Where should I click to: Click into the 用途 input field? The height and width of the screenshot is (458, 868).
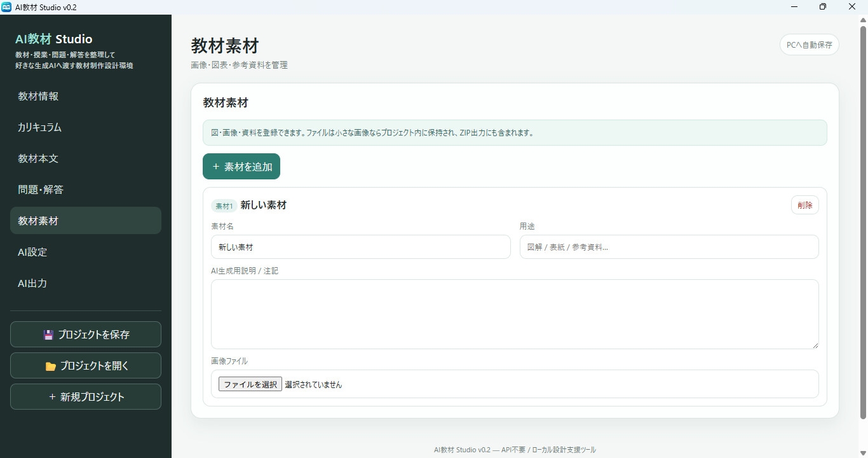(x=669, y=247)
